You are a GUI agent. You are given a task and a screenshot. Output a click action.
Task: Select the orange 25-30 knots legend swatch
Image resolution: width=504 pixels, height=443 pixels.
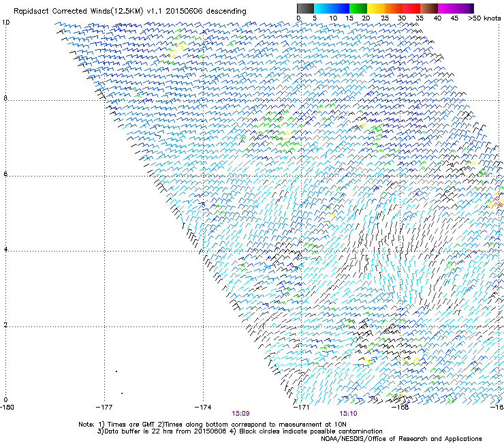tap(394, 8)
